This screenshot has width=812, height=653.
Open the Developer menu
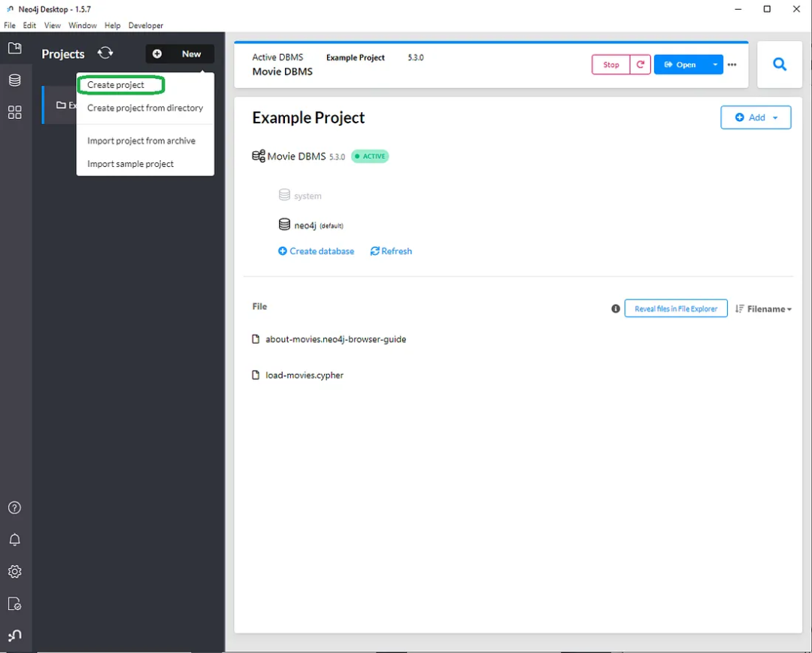(146, 26)
